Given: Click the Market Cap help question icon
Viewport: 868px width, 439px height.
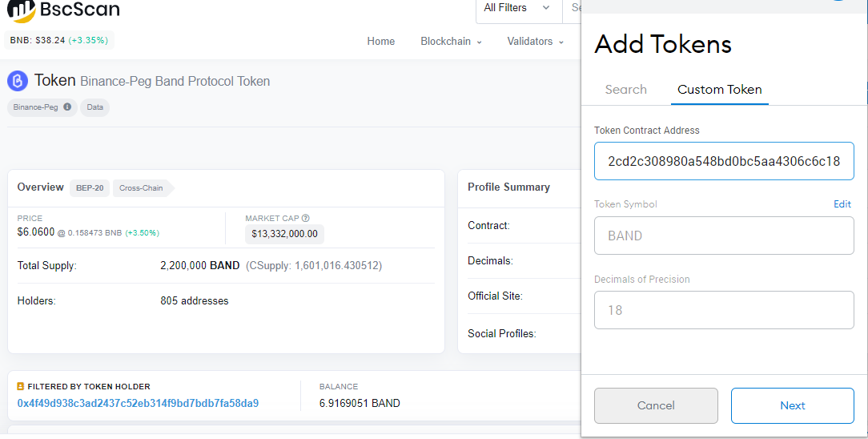Looking at the screenshot, I should pyautogui.click(x=306, y=218).
